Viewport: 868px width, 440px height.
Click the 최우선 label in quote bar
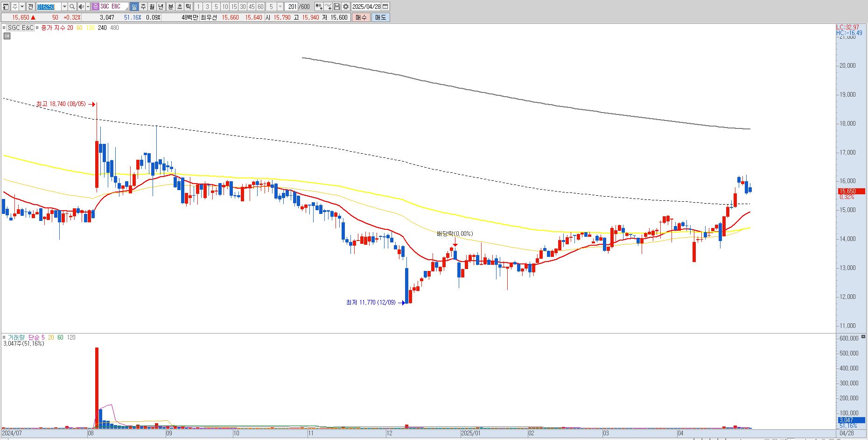click(209, 17)
